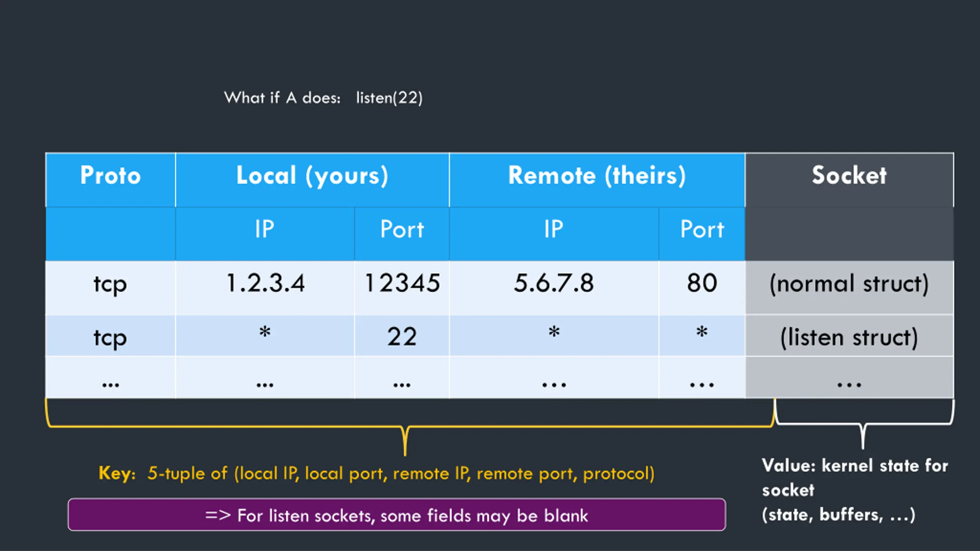Image resolution: width=980 pixels, height=551 pixels.
Task: Click the Value: kernel state caption
Action: coord(855,490)
